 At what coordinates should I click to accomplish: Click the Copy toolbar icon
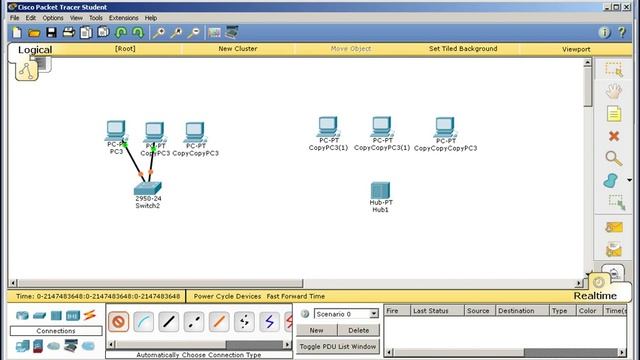(x=86, y=33)
